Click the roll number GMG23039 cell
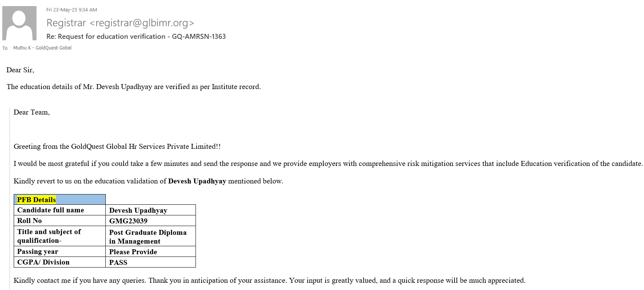This screenshot has height=290, width=644. [128, 221]
